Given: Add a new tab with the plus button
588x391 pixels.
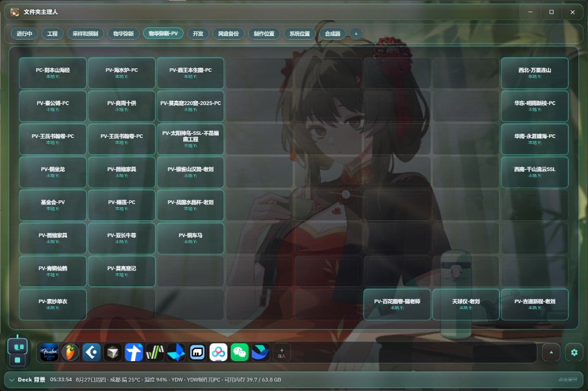Looking at the screenshot, I should coord(356,34).
